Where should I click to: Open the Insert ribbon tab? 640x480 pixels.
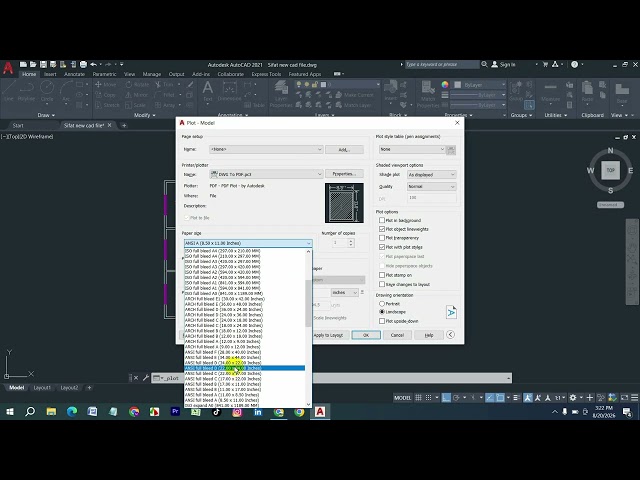tap(50, 74)
